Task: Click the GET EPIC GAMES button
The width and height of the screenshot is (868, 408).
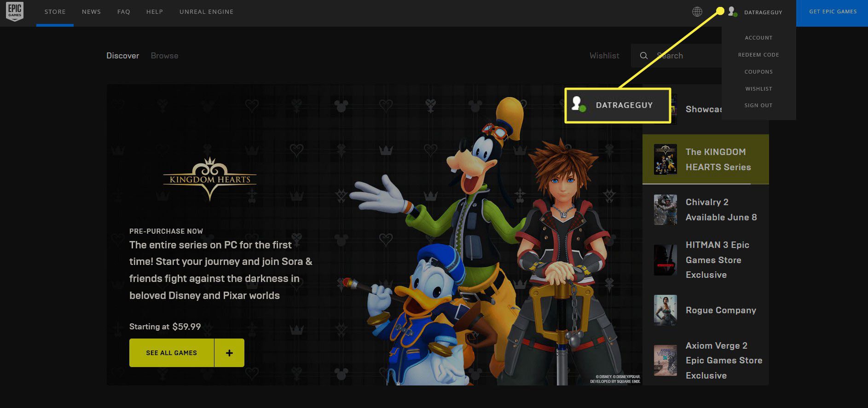Action: pos(833,13)
